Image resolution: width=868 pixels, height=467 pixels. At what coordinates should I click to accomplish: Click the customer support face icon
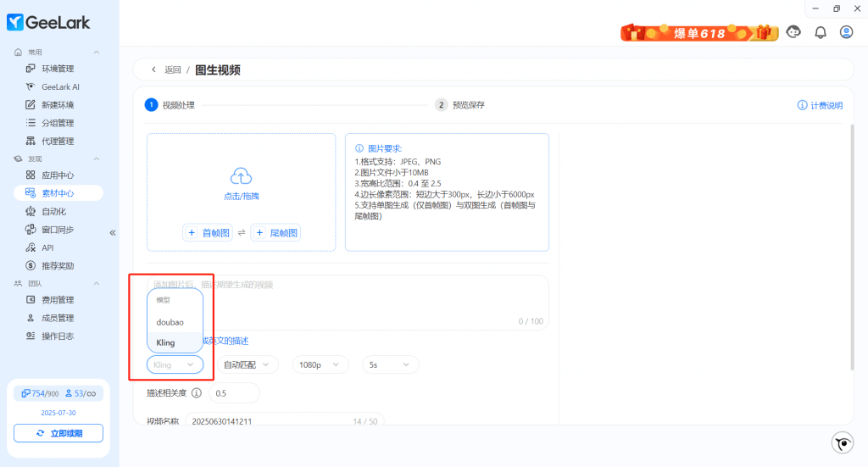tap(793, 32)
